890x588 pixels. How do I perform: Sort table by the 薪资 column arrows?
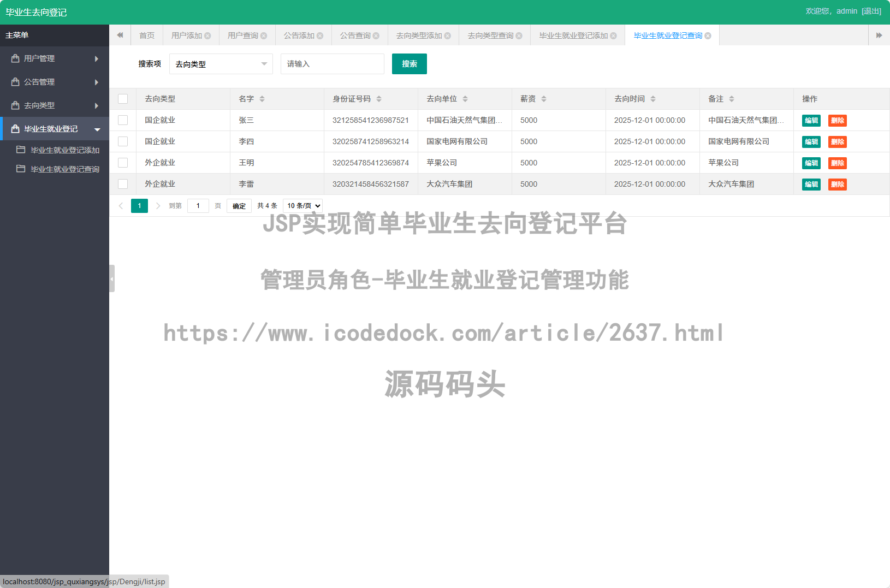pyautogui.click(x=544, y=99)
